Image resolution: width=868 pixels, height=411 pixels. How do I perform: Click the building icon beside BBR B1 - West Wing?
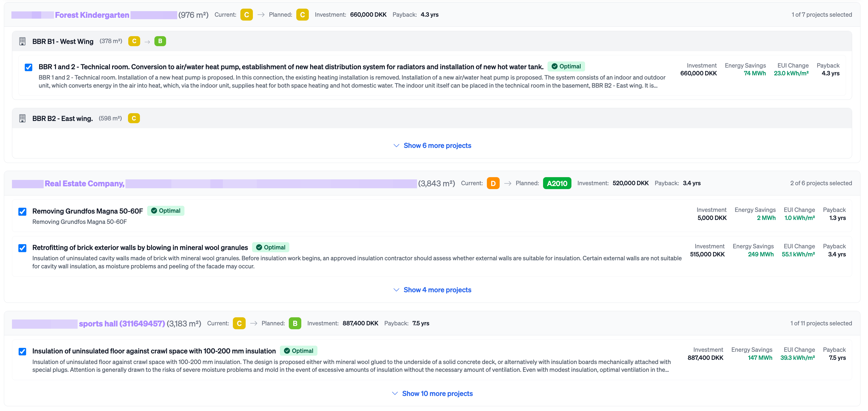coord(22,41)
